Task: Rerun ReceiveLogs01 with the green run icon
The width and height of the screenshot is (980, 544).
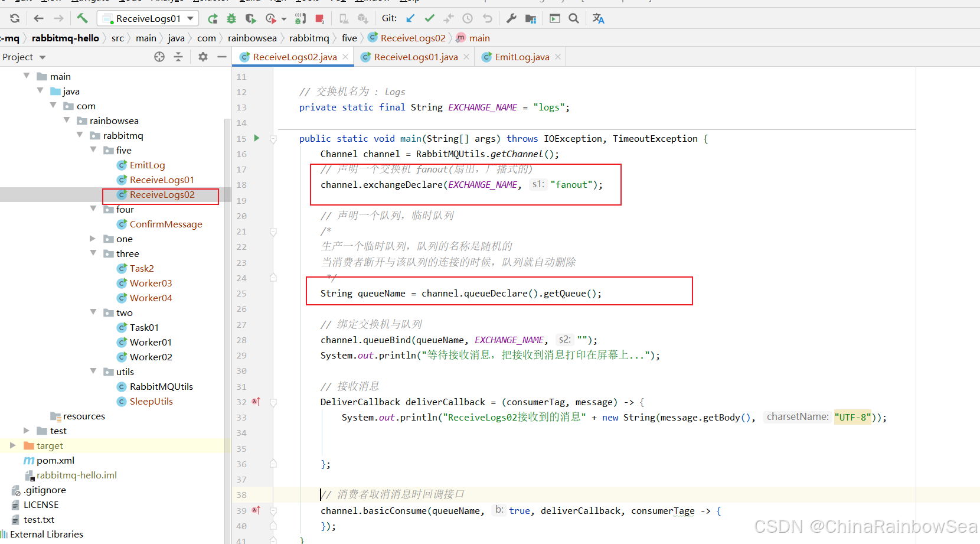Action: 213,19
